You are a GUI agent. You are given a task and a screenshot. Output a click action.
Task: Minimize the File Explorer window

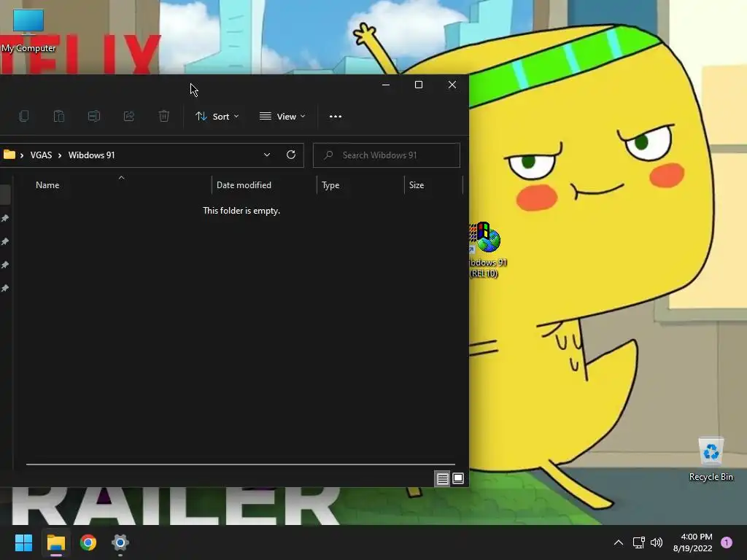click(x=386, y=85)
